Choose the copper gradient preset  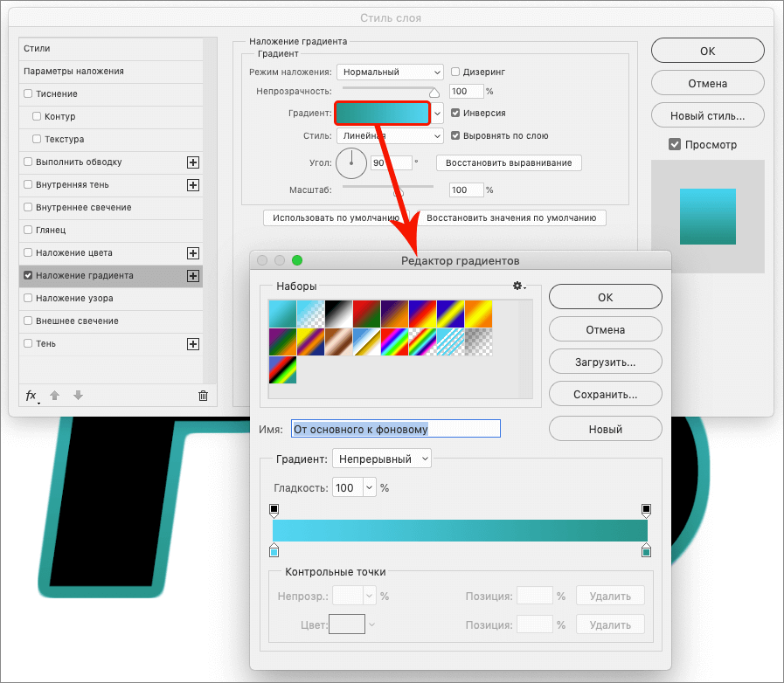point(338,341)
